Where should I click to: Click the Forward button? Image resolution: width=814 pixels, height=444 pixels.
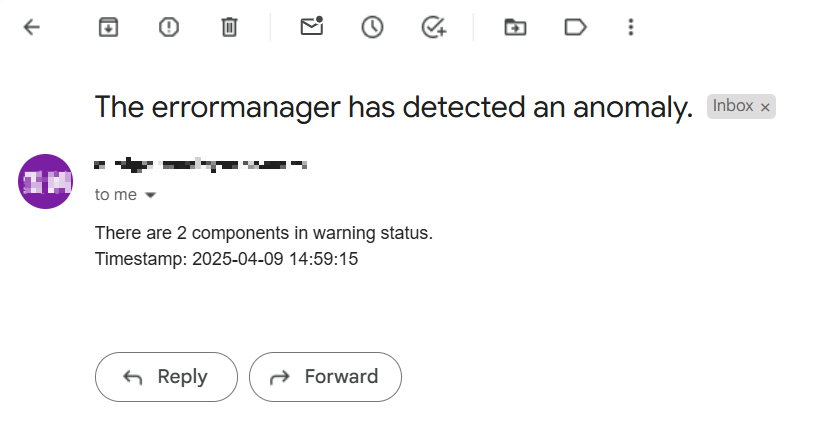point(325,377)
